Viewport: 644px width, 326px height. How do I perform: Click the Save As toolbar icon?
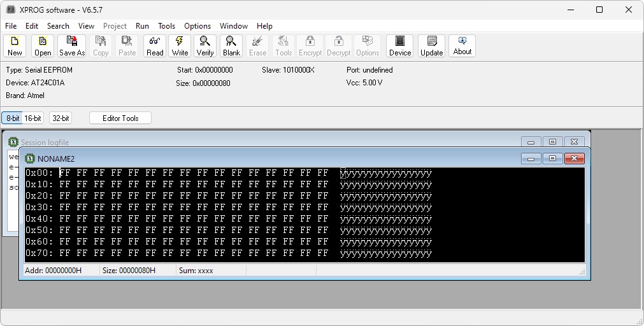pos(72,46)
